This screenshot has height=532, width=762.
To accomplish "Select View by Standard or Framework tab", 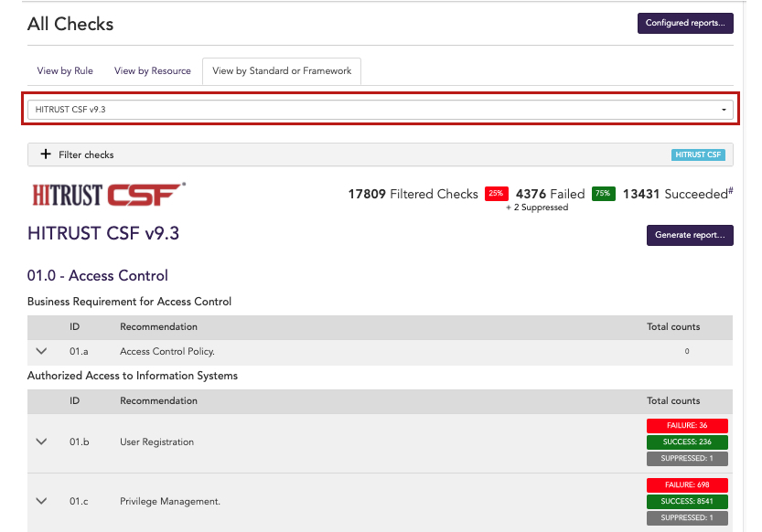I will [x=282, y=71].
